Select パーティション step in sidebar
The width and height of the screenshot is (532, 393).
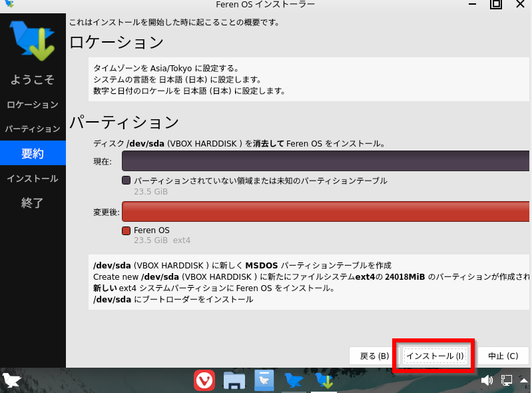[x=33, y=129]
